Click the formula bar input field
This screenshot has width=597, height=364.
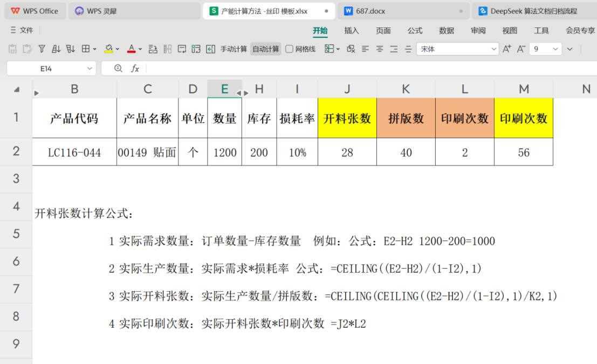tap(371, 68)
